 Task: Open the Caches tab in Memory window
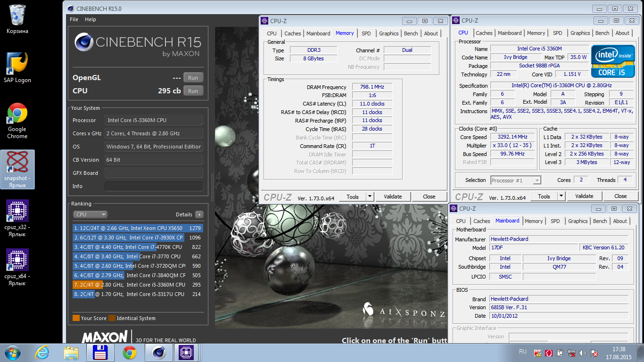click(293, 33)
